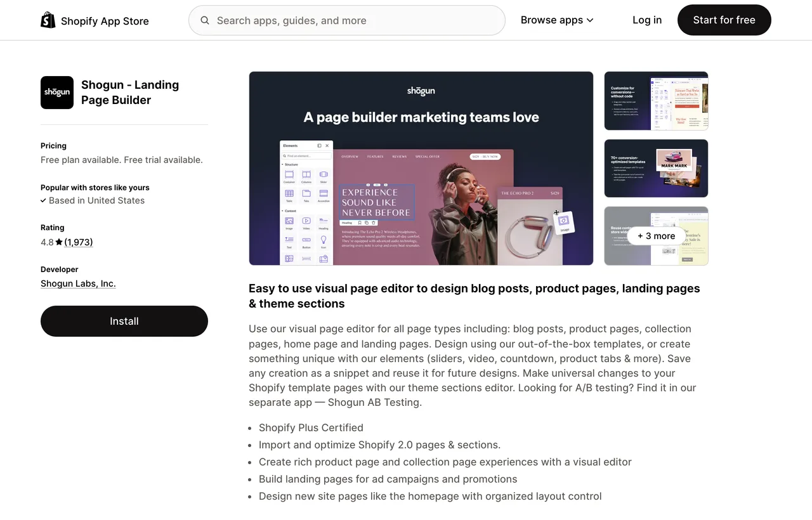Click the Log in link
The image size is (812, 520).
coord(647,20)
